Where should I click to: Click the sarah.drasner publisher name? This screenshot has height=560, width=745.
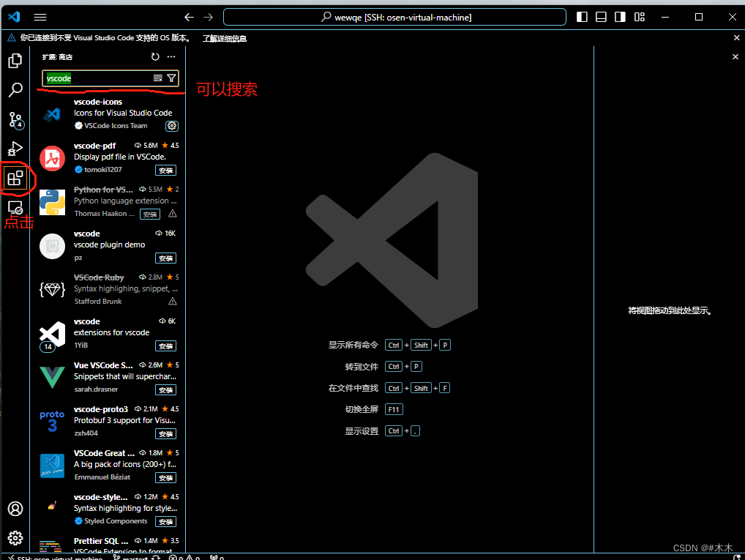(x=96, y=389)
